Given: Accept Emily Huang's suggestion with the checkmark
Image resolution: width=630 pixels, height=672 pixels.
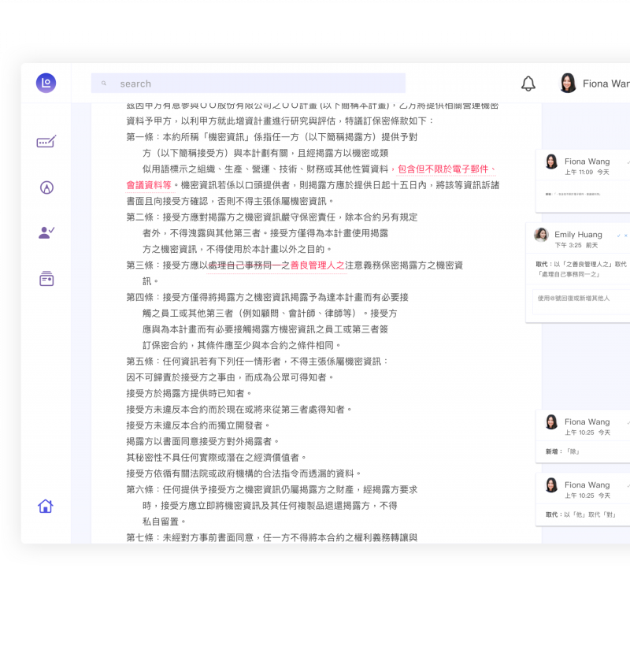Looking at the screenshot, I should pos(619,235).
